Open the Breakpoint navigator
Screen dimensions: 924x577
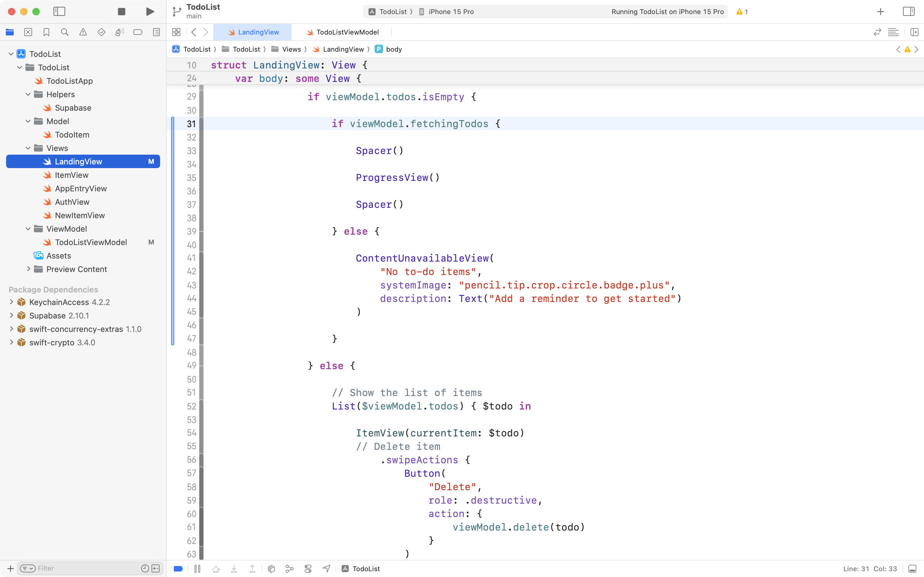click(x=138, y=32)
